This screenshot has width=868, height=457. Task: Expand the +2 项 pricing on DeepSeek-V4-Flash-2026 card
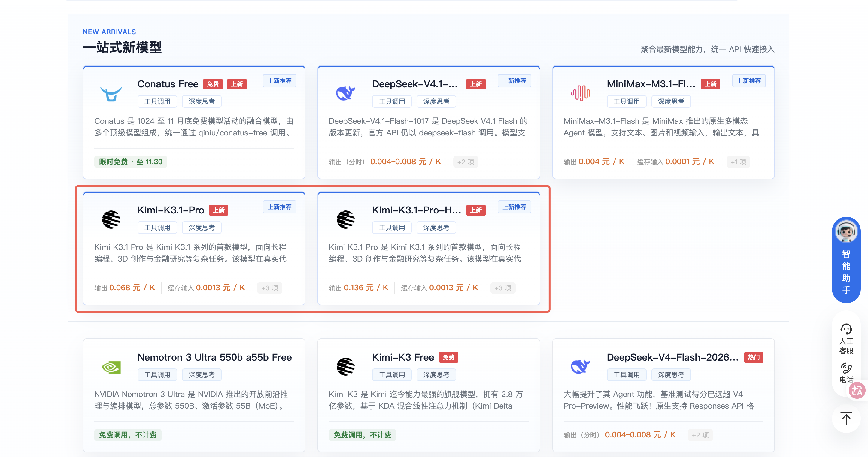(700, 435)
